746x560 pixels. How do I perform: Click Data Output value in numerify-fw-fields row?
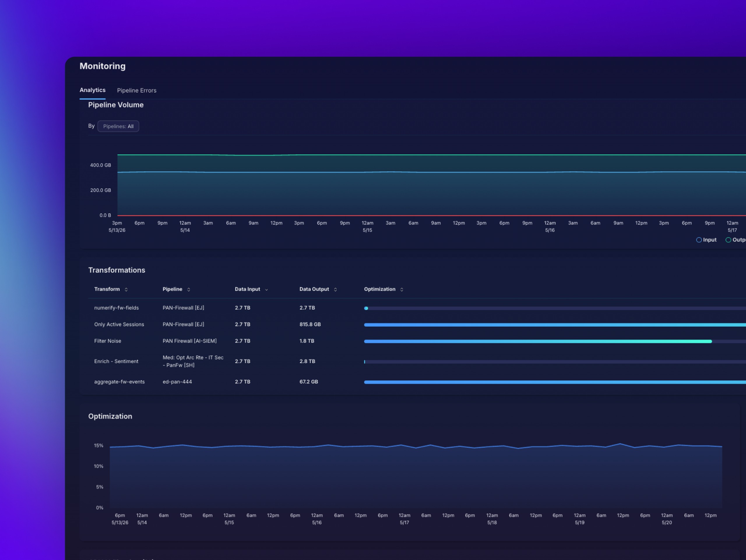307,308
